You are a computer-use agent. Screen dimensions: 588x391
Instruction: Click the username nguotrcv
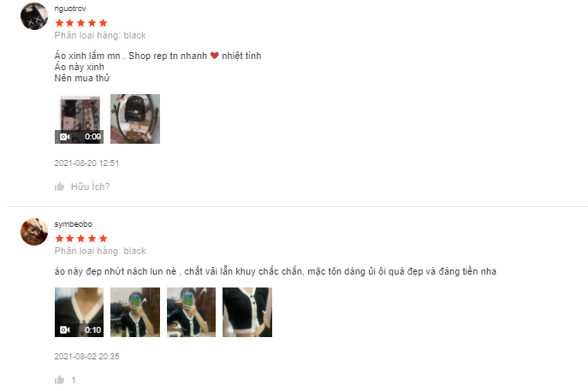coord(70,9)
